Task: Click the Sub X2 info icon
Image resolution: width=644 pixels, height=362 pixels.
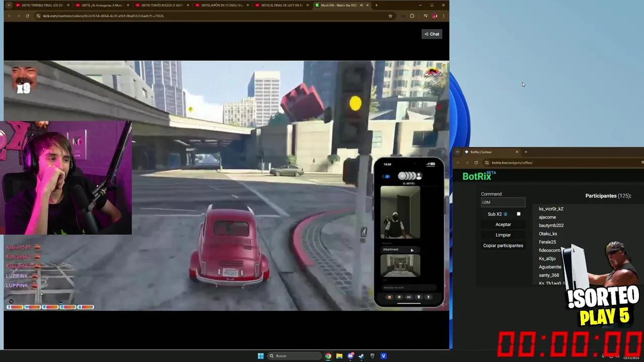Action: point(505,214)
